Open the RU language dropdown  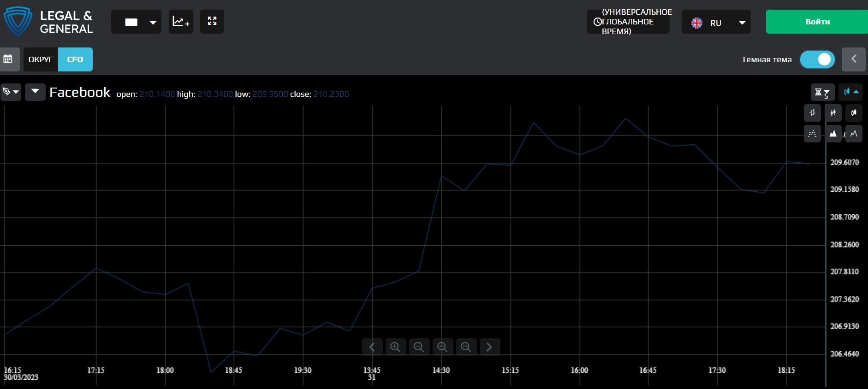coord(716,22)
